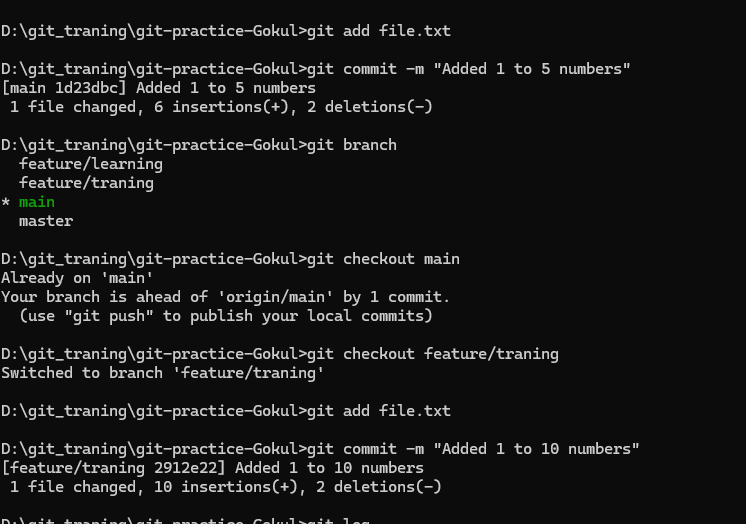Screen dimensions: 746x524
Task: Click "[feature/traning" in the commit output line
Action: coord(68,468)
